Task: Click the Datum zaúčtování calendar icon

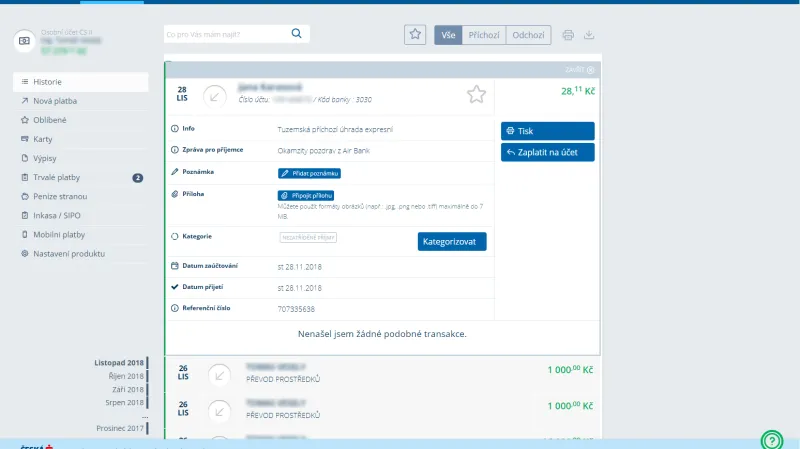Action: (x=174, y=266)
